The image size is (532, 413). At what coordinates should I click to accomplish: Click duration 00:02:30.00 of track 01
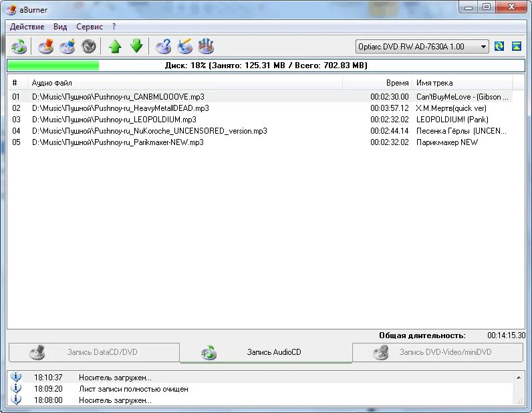[390, 97]
